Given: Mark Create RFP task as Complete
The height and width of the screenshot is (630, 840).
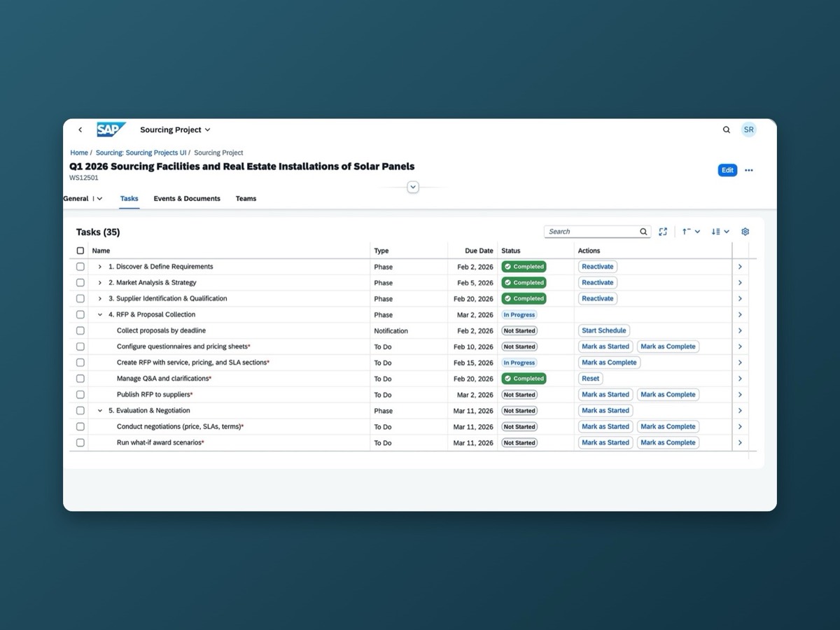Looking at the screenshot, I should click(x=609, y=363).
